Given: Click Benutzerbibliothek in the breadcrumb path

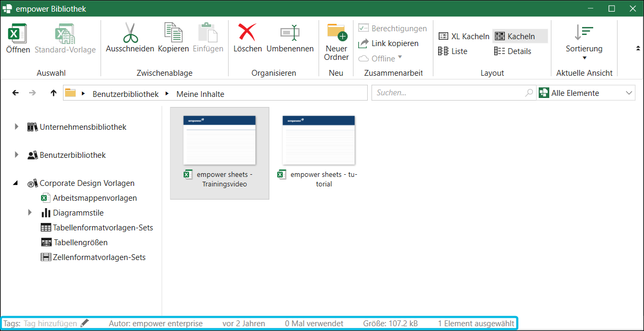Looking at the screenshot, I should pyautogui.click(x=125, y=94).
